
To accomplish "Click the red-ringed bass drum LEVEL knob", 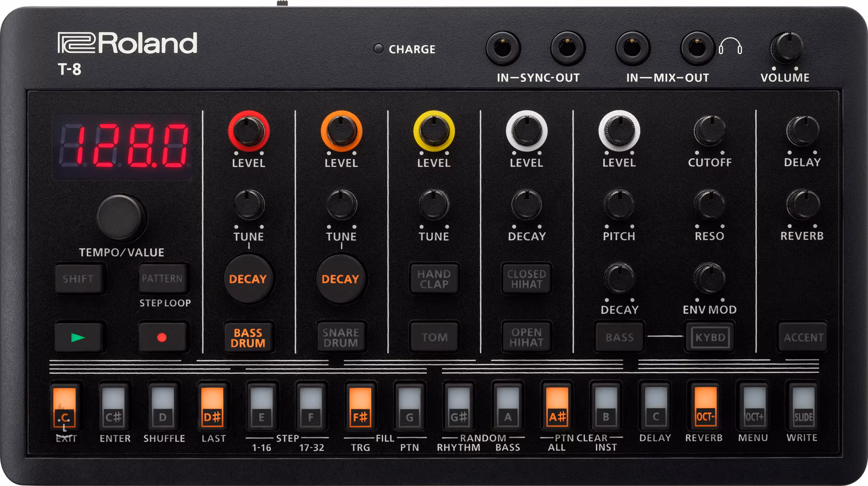I will (x=249, y=131).
